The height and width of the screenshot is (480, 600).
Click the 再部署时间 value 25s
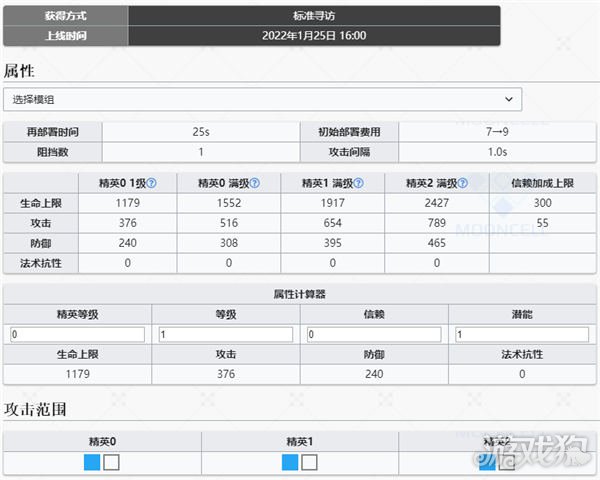tap(201, 132)
